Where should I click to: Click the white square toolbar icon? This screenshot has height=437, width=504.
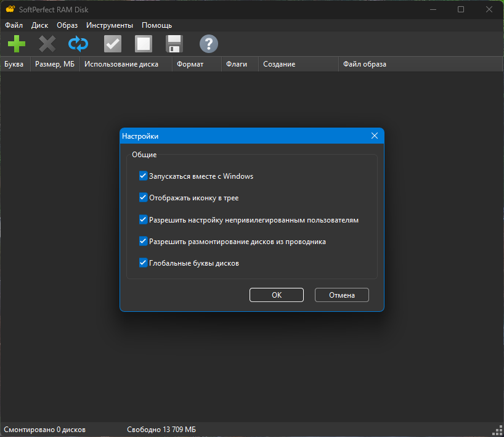pos(144,44)
